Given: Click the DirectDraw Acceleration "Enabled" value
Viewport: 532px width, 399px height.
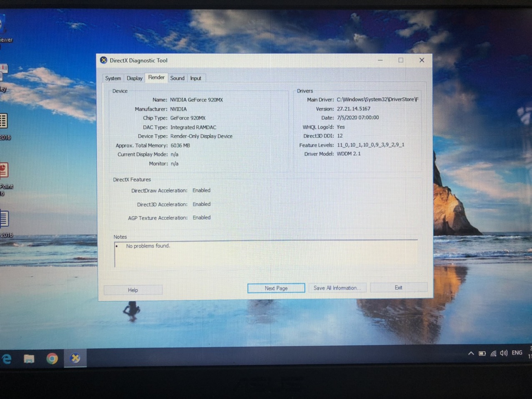Looking at the screenshot, I should (x=201, y=190).
